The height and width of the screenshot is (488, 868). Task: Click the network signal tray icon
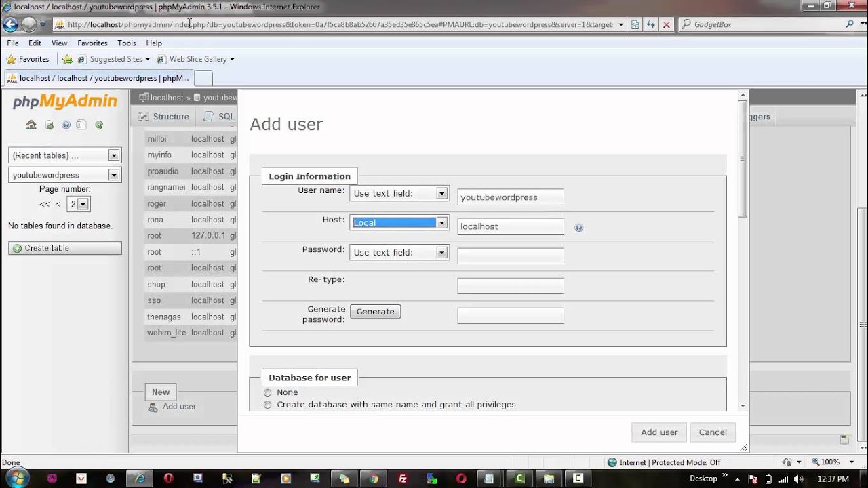pyautogui.click(x=783, y=479)
